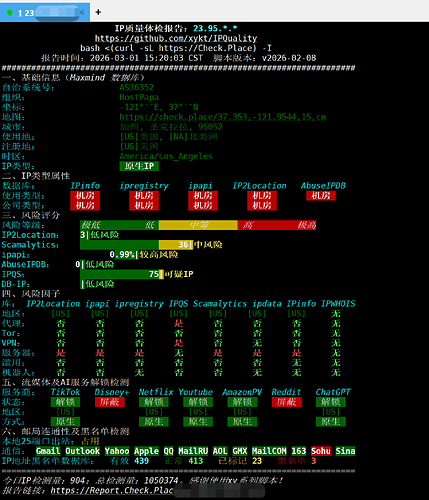Viewport: 429px width, 500px height.
Task: Click the red 屏蔽 badge under Disney+
Action: tap(109, 402)
